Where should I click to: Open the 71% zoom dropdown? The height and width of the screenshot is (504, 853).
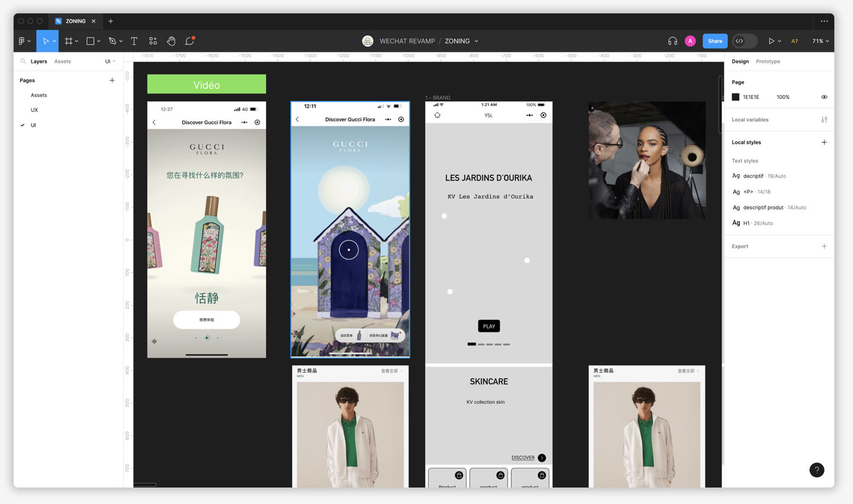820,41
